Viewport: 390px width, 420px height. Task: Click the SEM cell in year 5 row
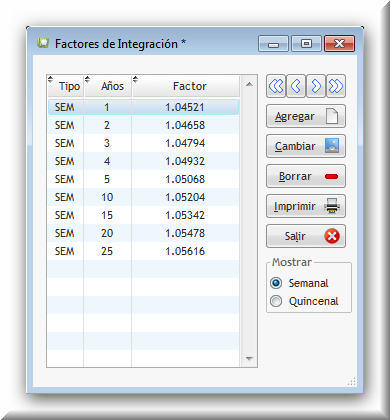(65, 179)
